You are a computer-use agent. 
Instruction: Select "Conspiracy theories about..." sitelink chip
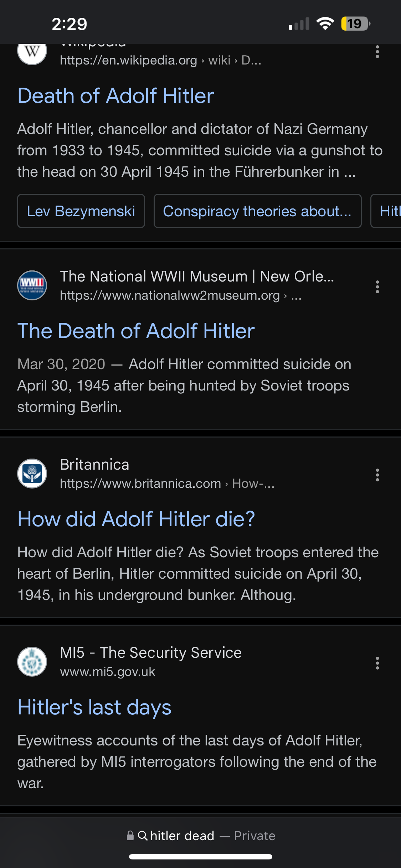(x=257, y=211)
